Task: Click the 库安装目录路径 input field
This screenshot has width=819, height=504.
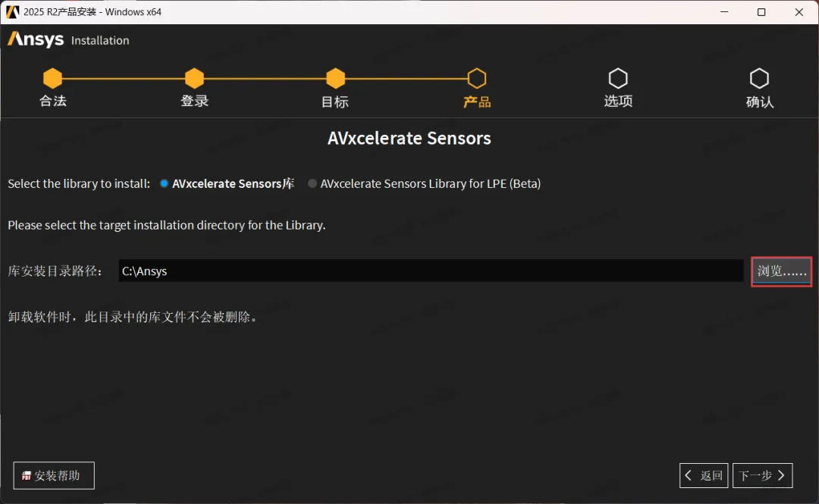Action: (431, 271)
